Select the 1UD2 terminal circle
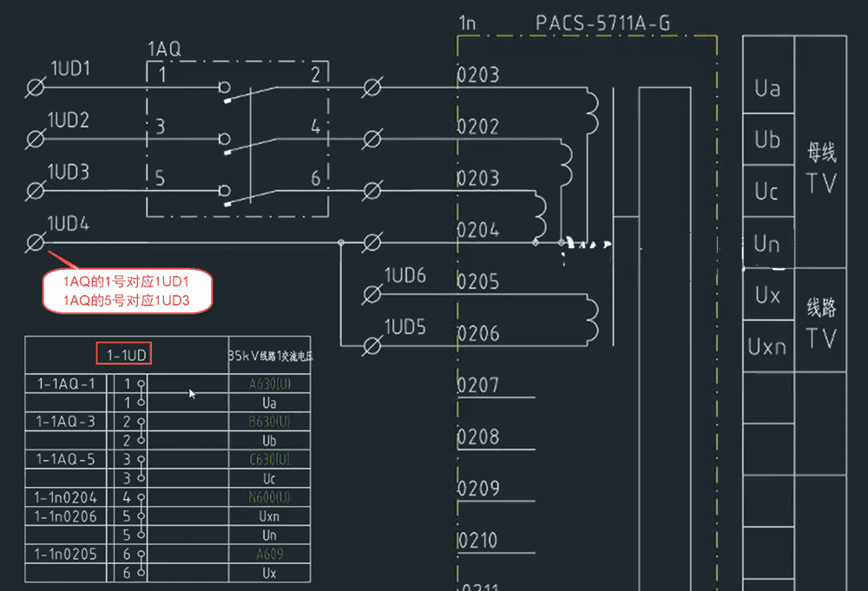The width and height of the screenshot is (868, 591). pos(36,138)
